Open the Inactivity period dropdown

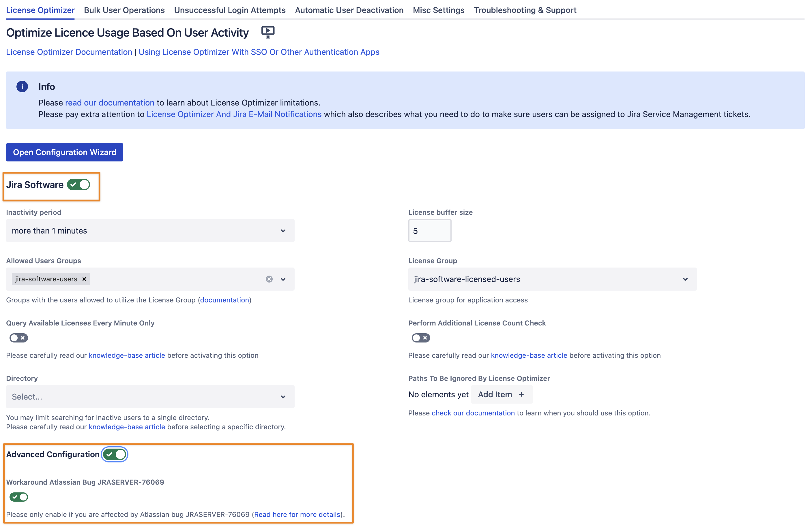tap(150, 231)
